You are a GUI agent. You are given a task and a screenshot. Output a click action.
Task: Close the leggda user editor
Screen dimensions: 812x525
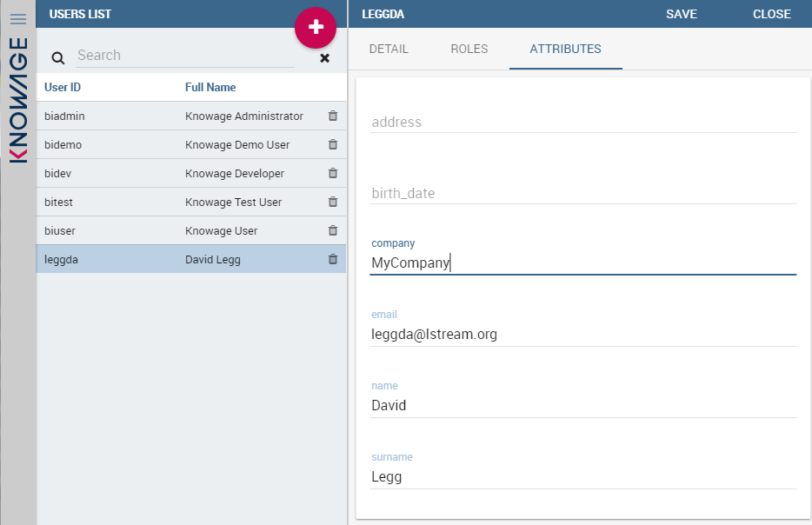pos(771,14)
